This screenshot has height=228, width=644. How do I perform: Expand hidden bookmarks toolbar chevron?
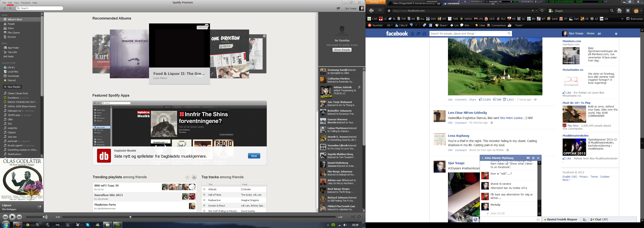[622, 19]
